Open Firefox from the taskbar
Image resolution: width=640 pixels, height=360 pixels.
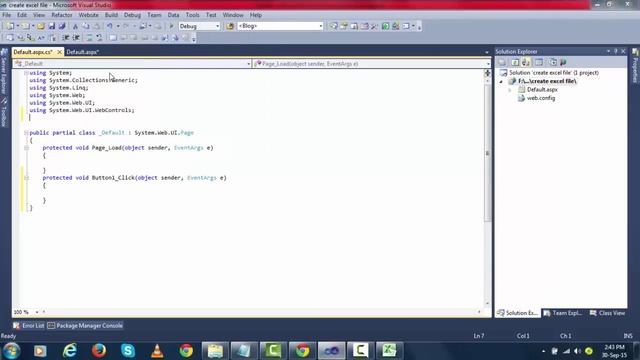[x=99, y=351]
